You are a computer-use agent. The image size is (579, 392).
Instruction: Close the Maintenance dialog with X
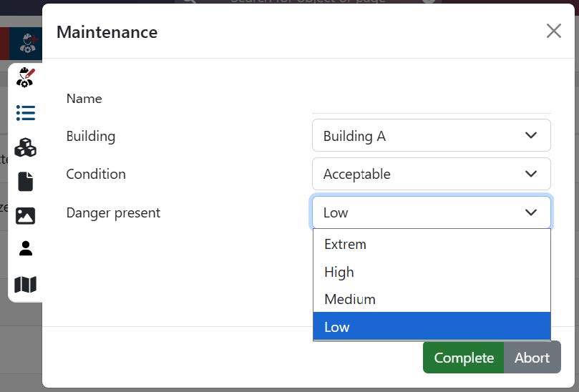[553, 31]
